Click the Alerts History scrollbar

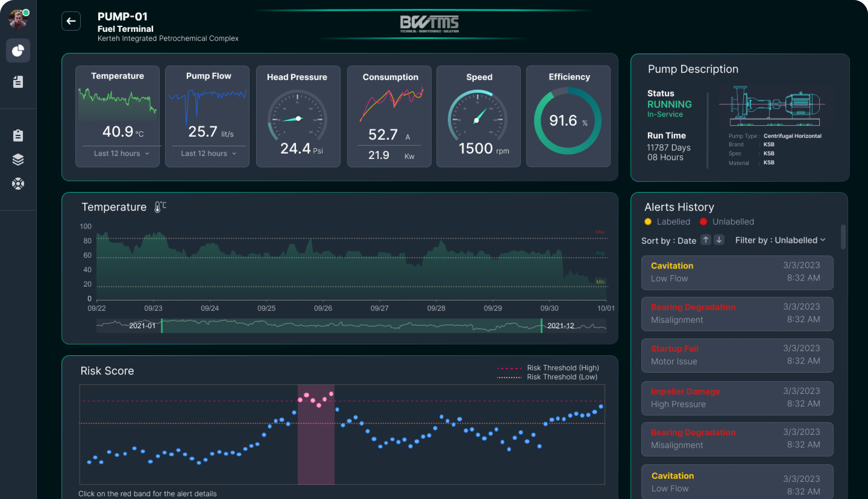click(x=843, y=237)
